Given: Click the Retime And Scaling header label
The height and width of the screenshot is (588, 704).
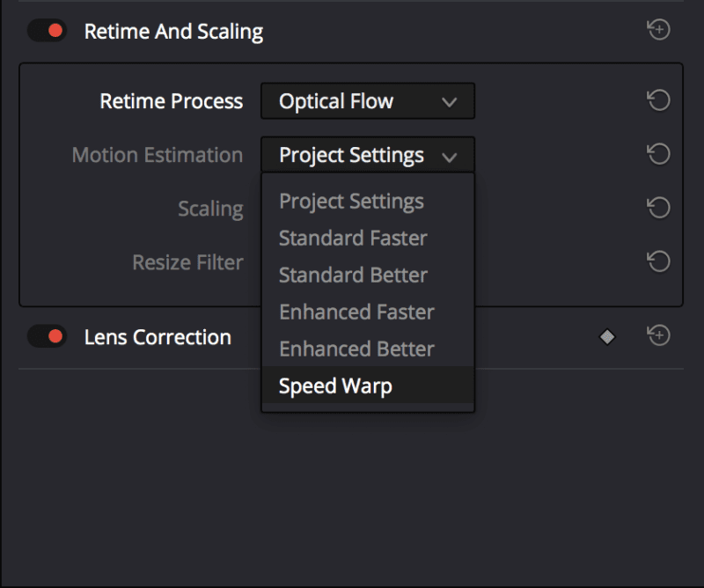Looking at the screenshot, I should (173, 31).
